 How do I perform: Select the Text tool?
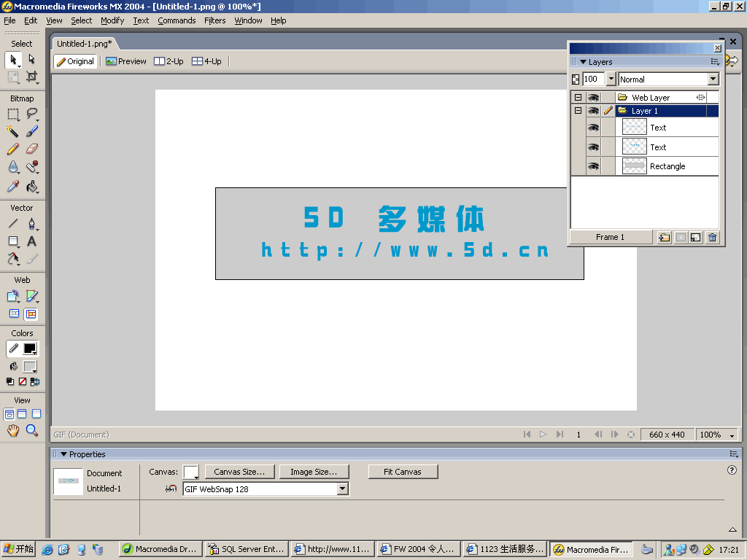point(31,241)
